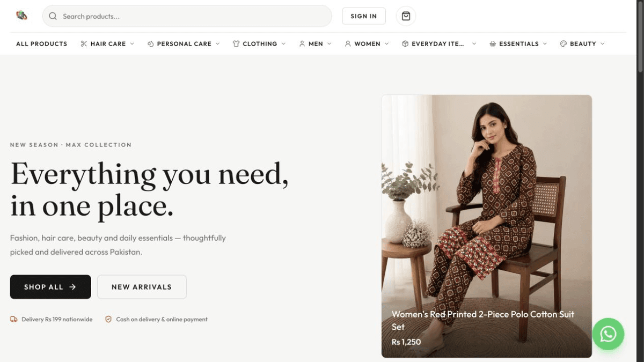The height and width of the screenshot is (362, 644).
Task: Click the 'Delivery Rs 199 nationwide' text
Action: tap(57, 319)
